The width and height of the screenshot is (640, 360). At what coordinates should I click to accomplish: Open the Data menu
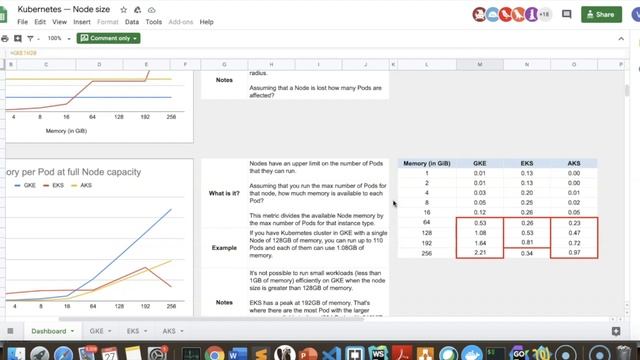(x=132, y=22)
